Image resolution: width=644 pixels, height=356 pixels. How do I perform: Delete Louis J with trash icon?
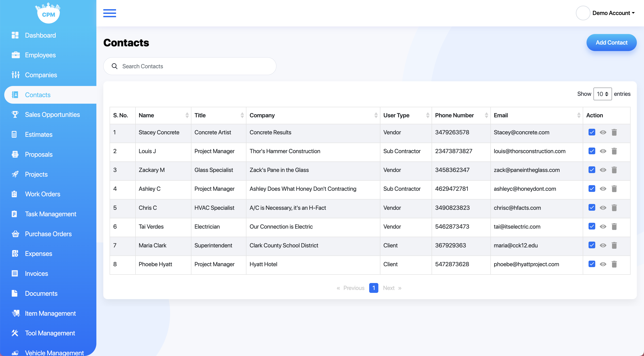[x=614, y=151]
